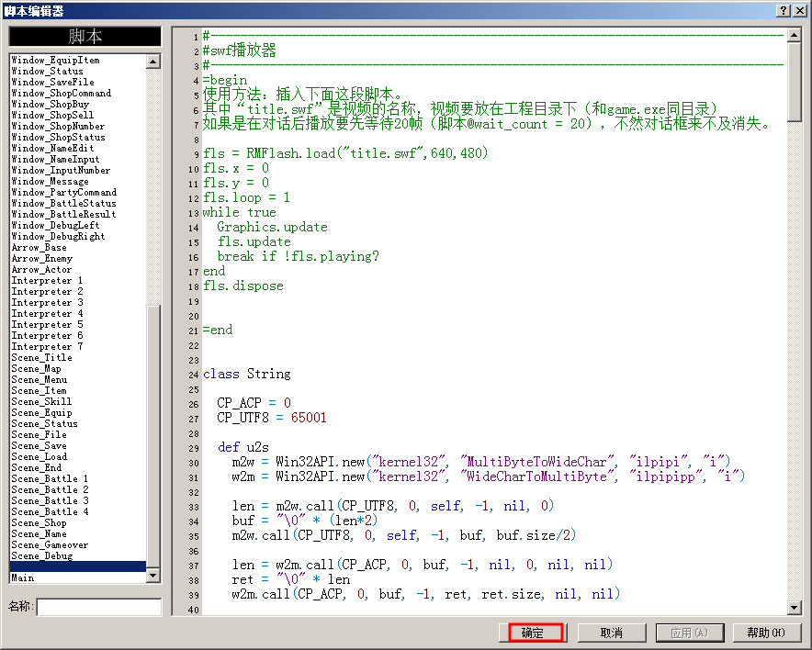Screen dimensions: 812x650
Task: Click the 名称 name input field
Action: coord(99,607)
